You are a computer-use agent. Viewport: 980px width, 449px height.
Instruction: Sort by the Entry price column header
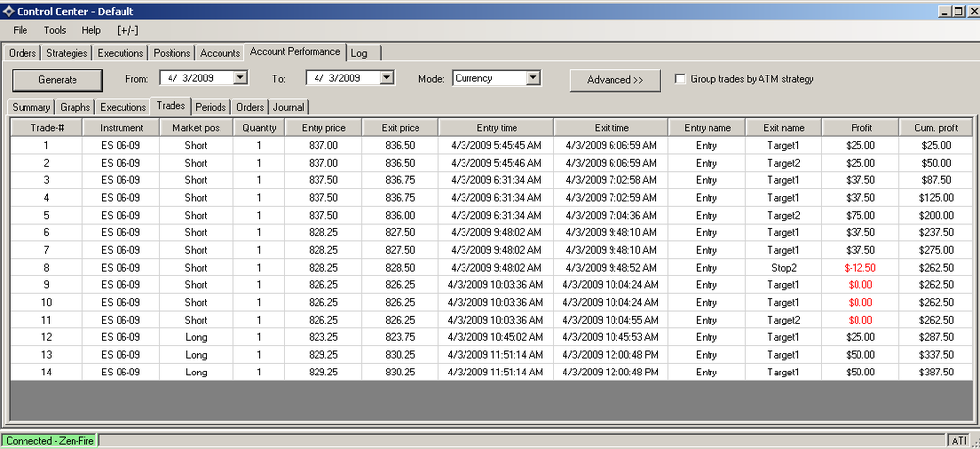(x=323, y=127)
